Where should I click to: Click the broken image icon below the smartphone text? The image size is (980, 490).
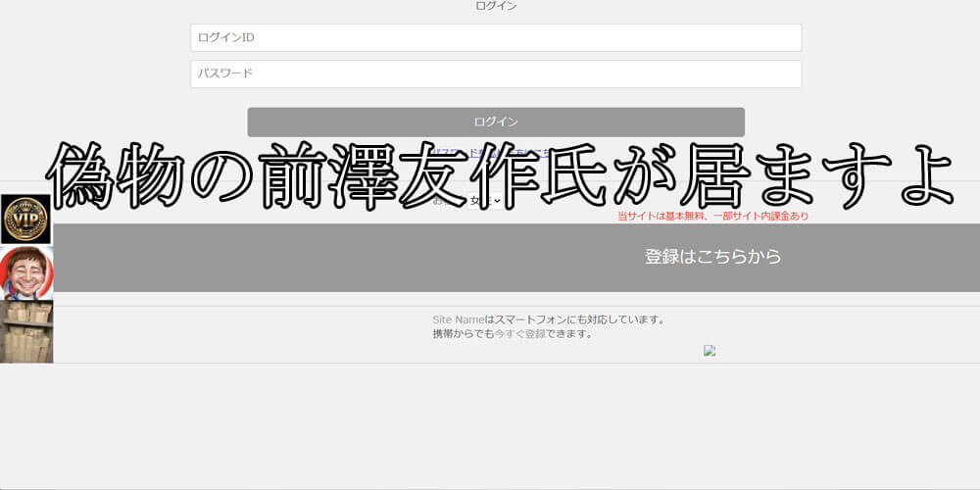point(710,351)
